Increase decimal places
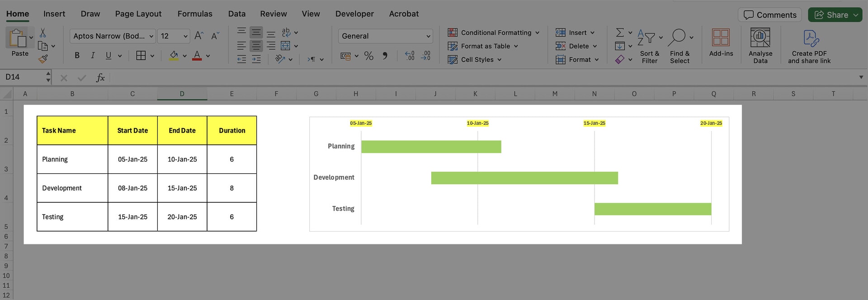 (x=410, y=56)
